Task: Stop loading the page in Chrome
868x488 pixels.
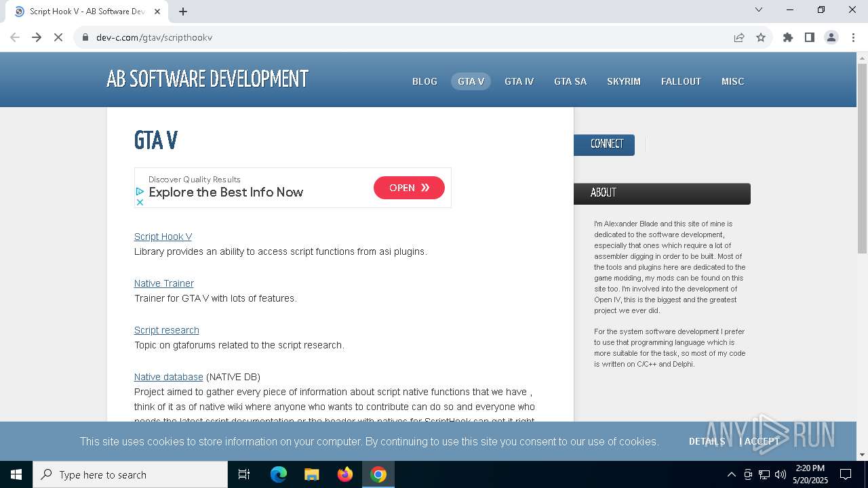Action: tap(58, 37)
